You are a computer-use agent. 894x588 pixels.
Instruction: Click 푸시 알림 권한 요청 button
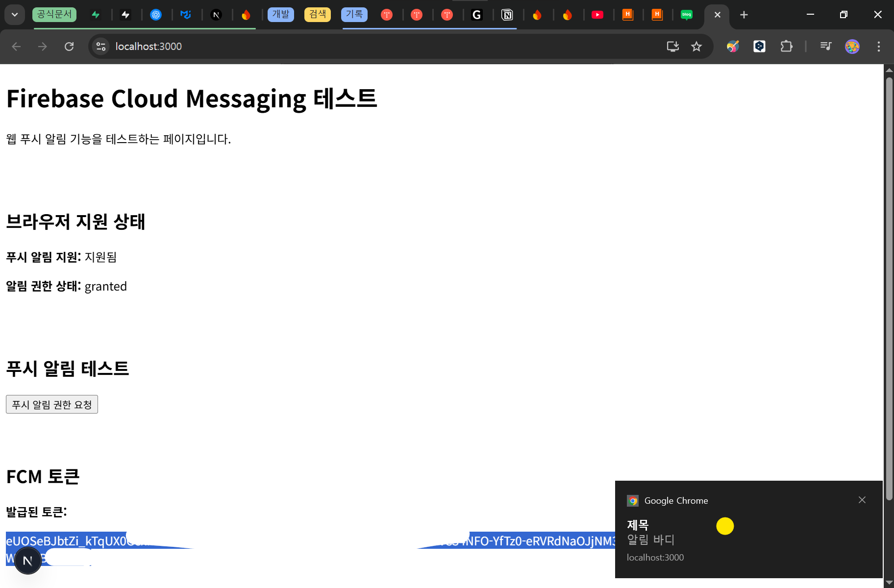pos(52,404)
